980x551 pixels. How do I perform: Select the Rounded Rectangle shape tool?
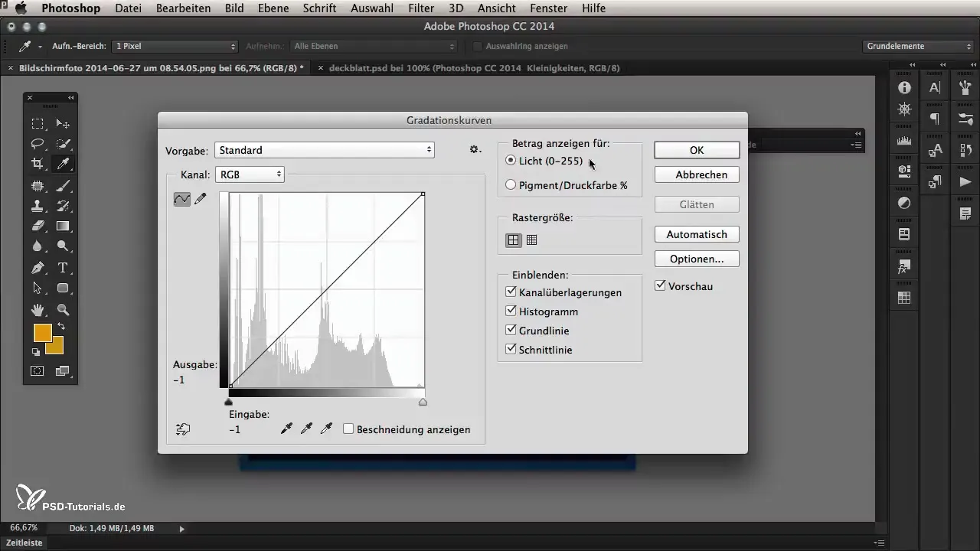click(x=64, y=289)
